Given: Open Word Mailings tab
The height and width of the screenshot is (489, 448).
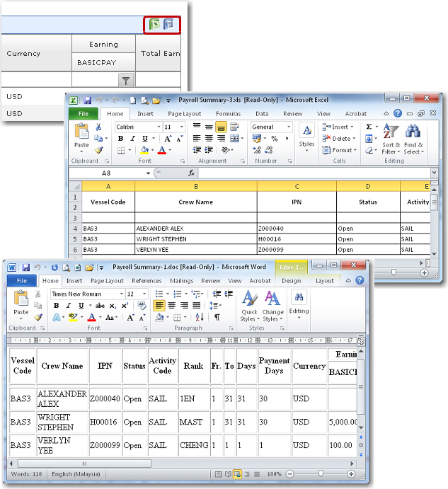Looking at the screenshot, I should [182, 281].
